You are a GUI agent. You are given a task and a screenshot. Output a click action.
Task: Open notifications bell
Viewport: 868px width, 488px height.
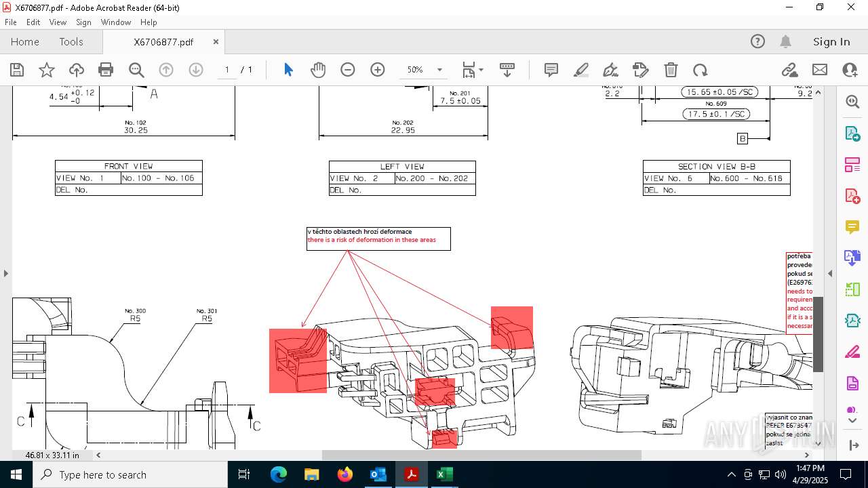pyautogui.click(x=785, y=41)
